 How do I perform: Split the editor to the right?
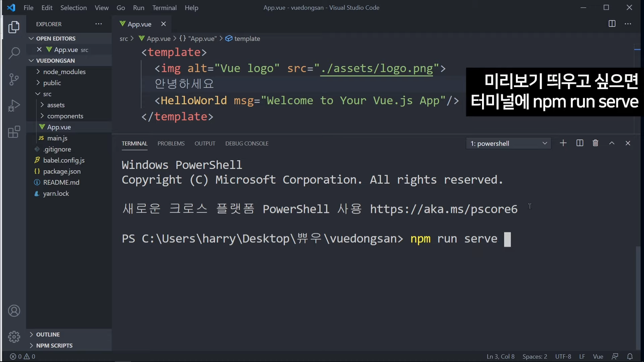[612, 24]
